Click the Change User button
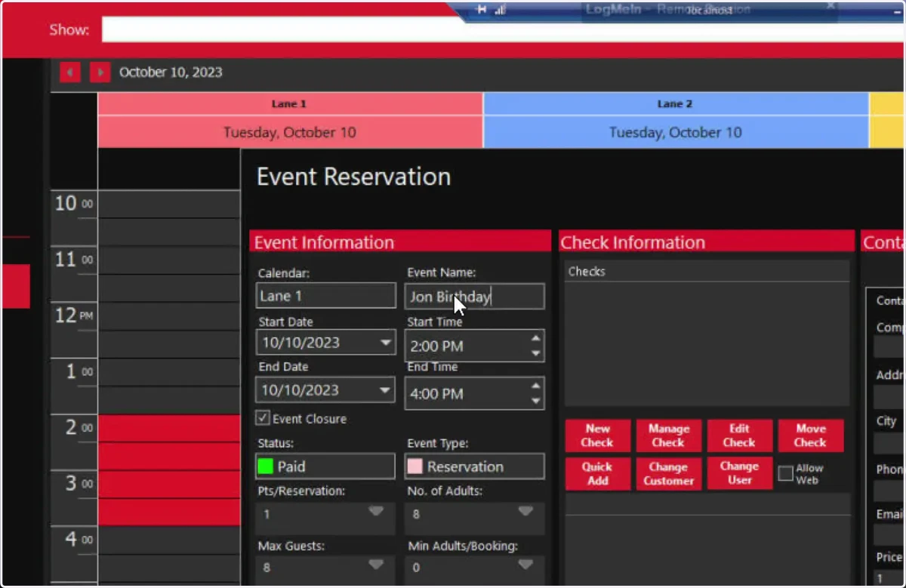 click(x=739, y=473)
